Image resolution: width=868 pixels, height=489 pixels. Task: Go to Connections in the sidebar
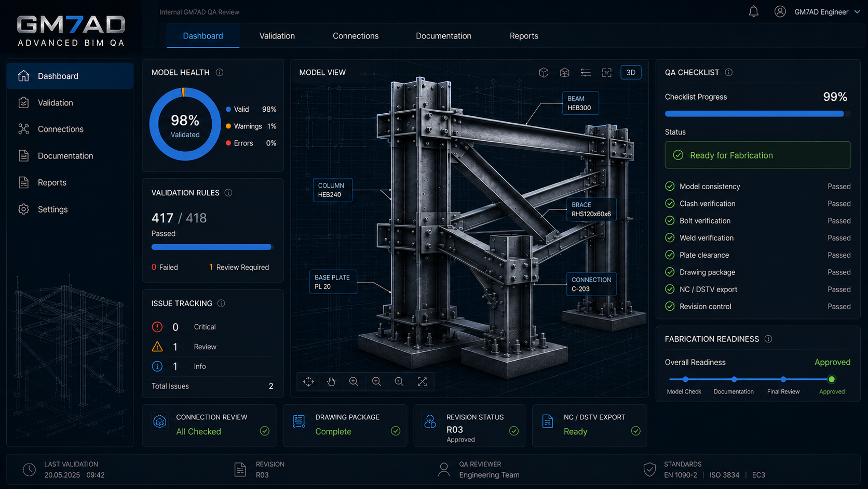pyautogui.click(x=70, y=129)
